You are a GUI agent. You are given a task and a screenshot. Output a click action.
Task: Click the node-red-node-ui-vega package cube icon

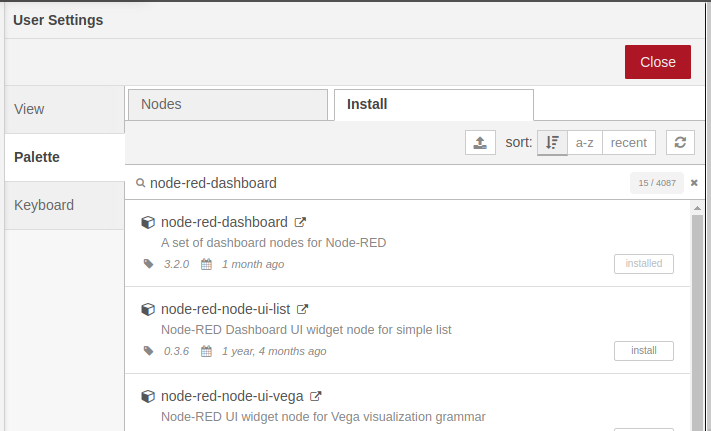148,396
